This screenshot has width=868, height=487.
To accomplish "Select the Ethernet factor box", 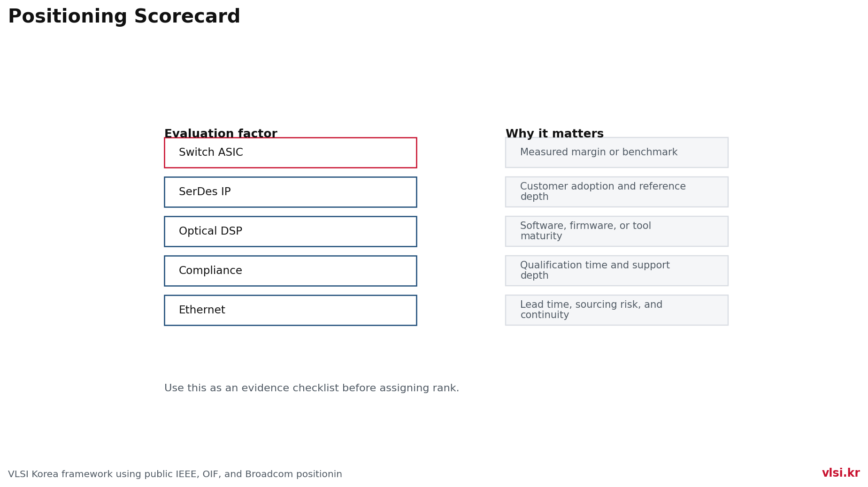I will pyautogui.click(x=290, y=310).
